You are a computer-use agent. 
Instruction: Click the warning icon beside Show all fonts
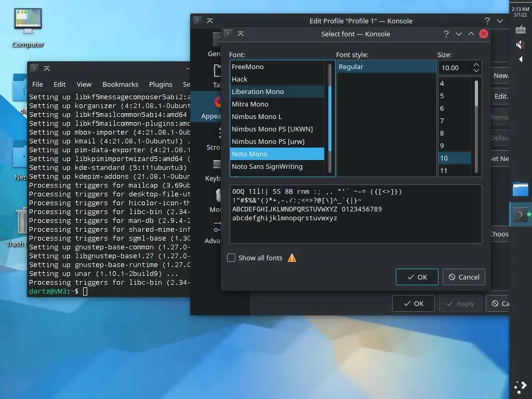(x=292, y=258)
